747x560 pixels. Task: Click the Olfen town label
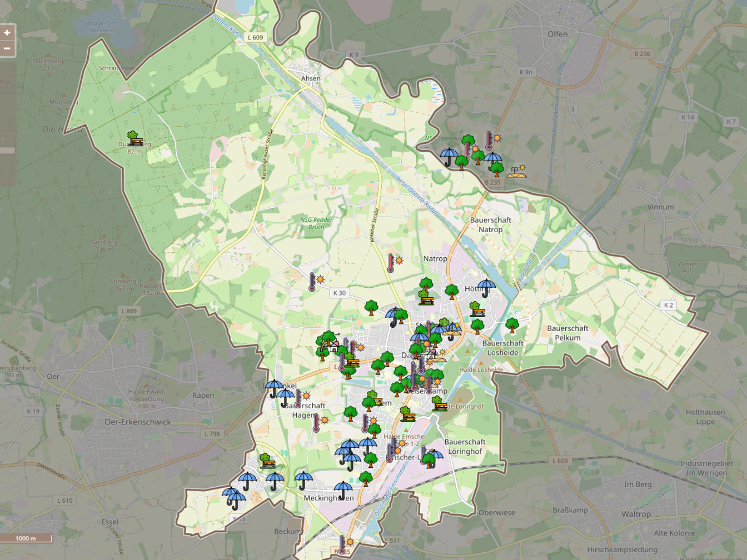pyautogui.click(x=557, y=34)
